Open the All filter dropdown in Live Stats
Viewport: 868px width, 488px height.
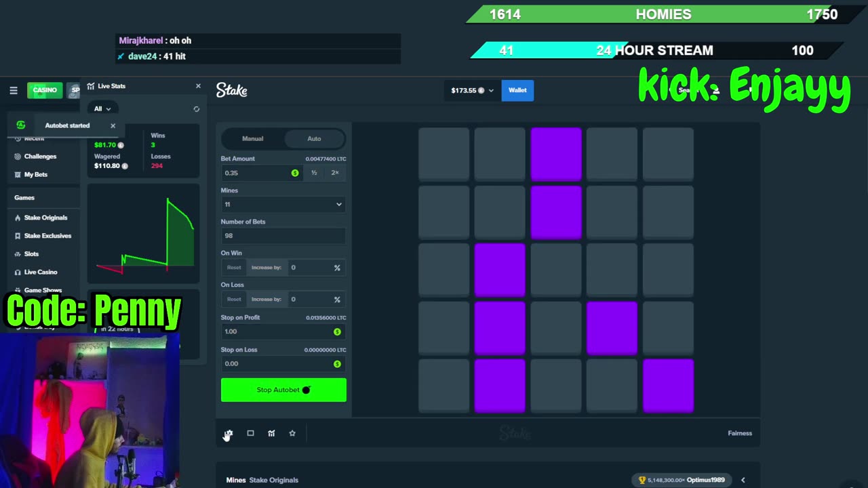click(x=102, y=108)
